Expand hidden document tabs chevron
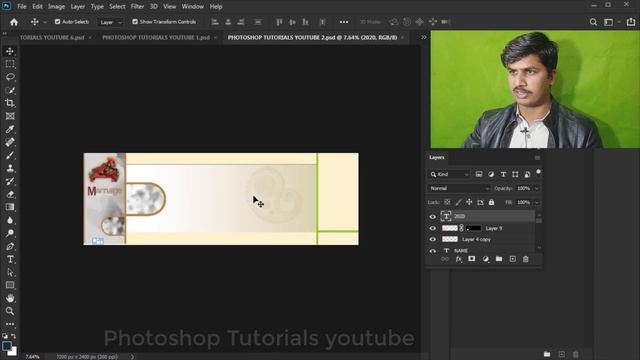This screenshot has height=360, width=640. tap(424, 37)
